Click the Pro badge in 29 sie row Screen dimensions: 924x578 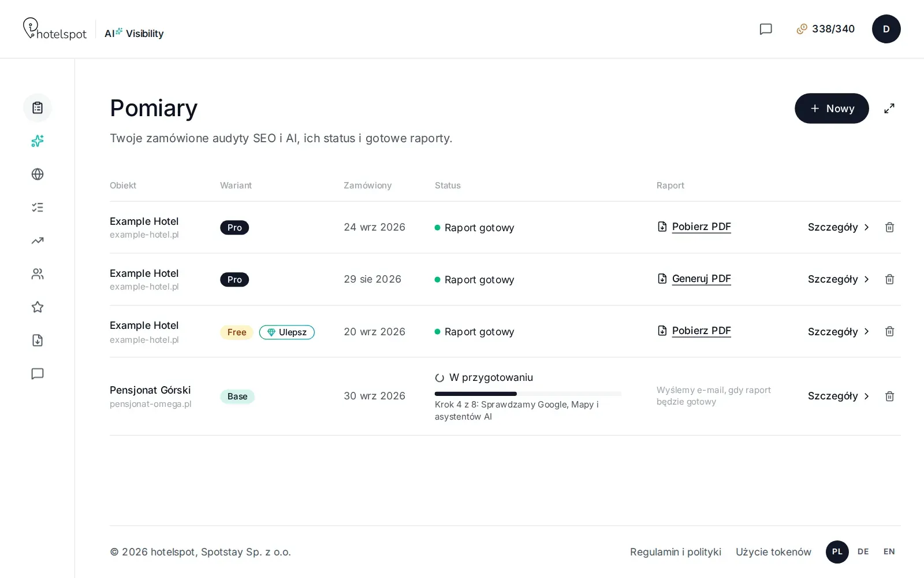click(234, 280)
